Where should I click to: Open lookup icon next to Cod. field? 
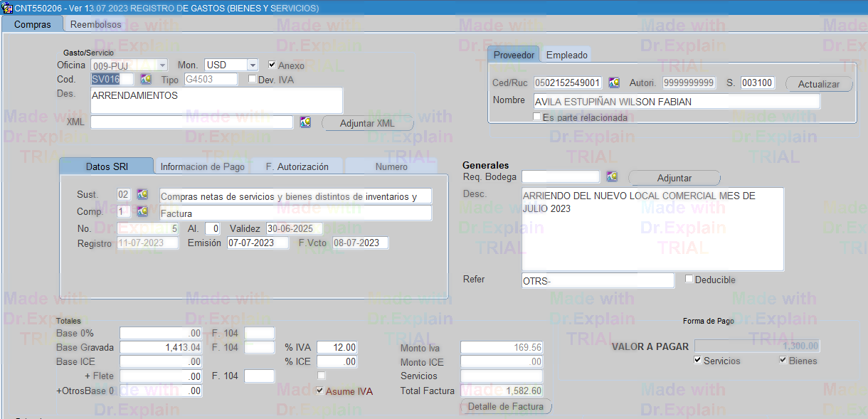coord(146,79)
